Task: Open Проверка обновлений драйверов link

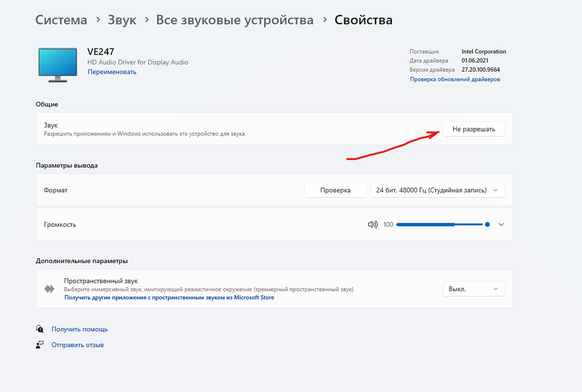Action: pyautogui.click(x=455, y=78)
